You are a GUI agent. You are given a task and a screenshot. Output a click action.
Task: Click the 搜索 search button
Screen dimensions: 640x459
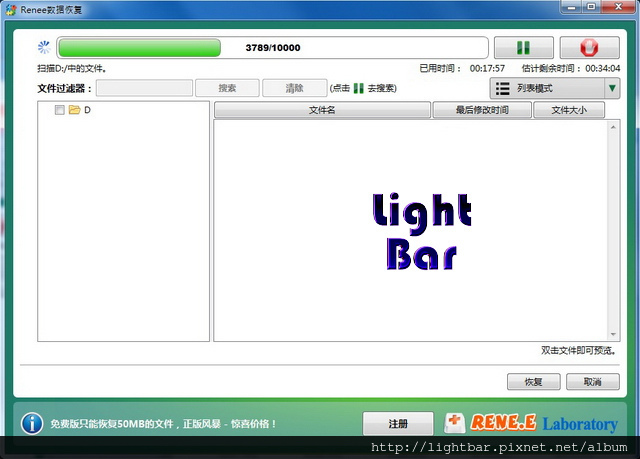point(227,88)
